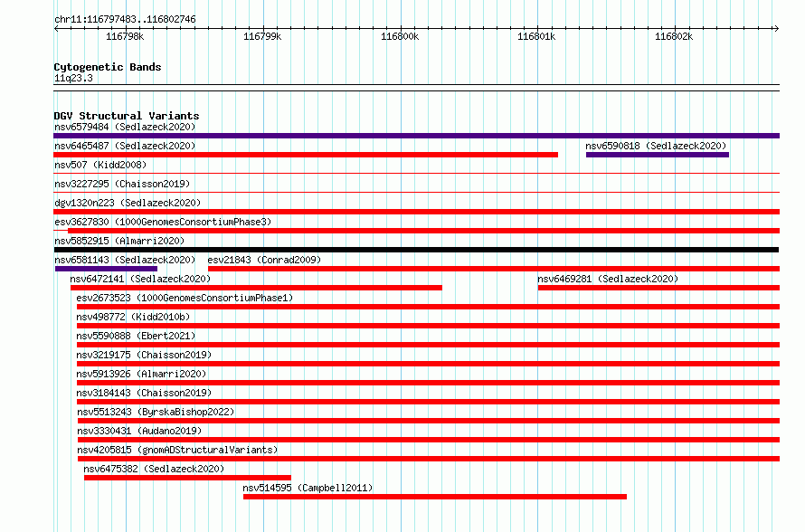The image size is (805, 532).
Task: Open esv2673523 (1000GenomesConsortiumPhase1) label
Action: (x=185, y=298)
